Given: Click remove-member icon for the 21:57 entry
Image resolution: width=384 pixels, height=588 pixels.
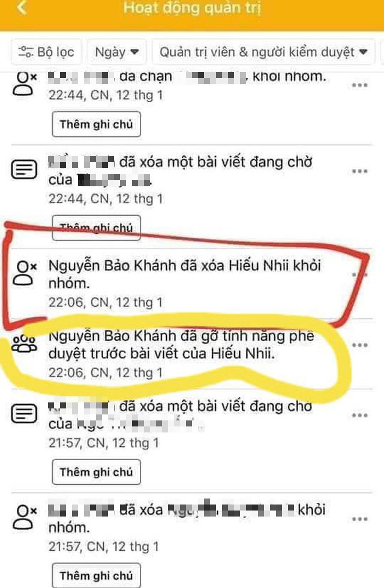Looking at the screenshot, I should [x=25, y=517].
